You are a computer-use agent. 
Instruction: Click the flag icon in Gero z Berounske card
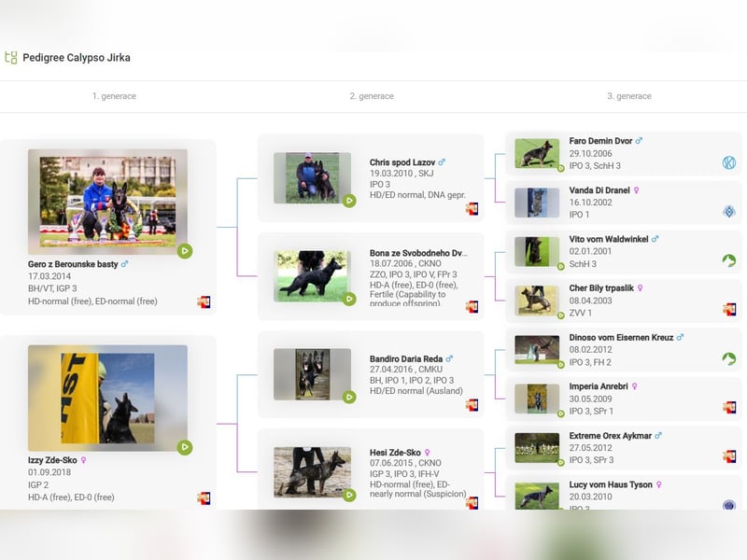[x=204, y=301]
